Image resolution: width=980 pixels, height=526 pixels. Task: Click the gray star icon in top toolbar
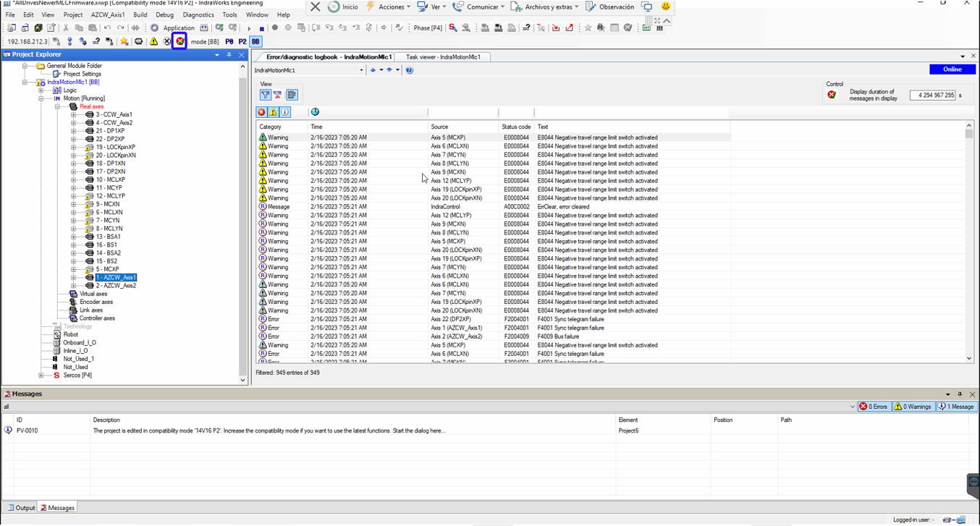[588, 28]
